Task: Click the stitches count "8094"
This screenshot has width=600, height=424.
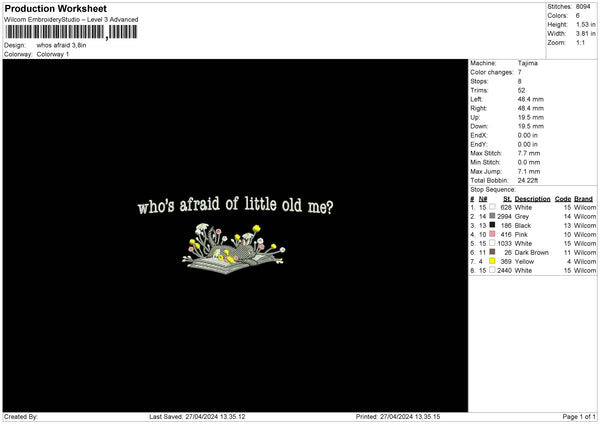Action: coord(583,7)
